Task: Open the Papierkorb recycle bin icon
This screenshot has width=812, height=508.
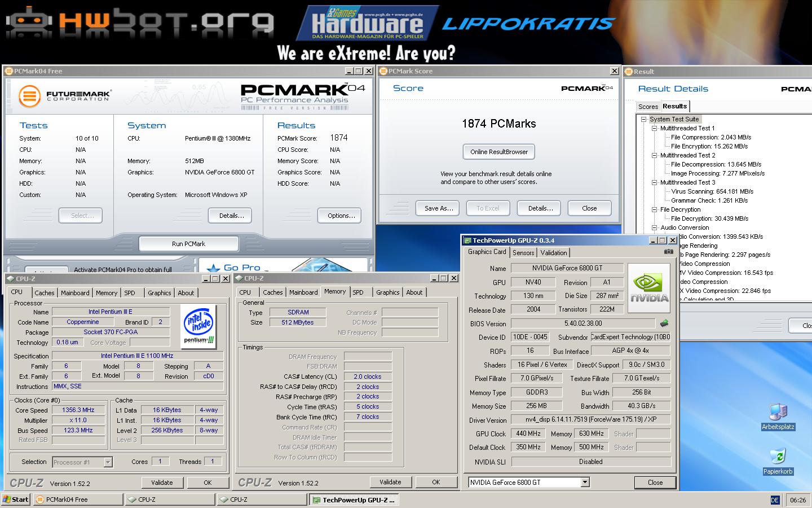Action: point(778,461)
